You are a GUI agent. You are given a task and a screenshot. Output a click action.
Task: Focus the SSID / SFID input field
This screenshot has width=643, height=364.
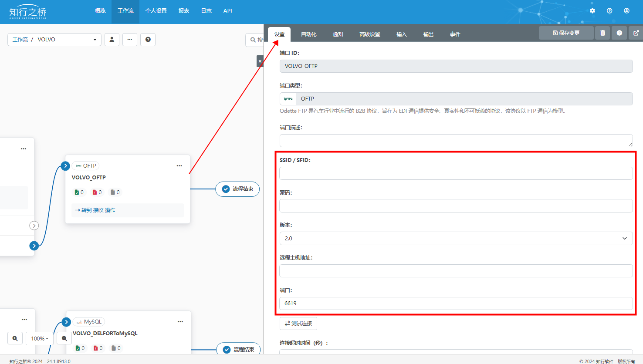point(456,173)
